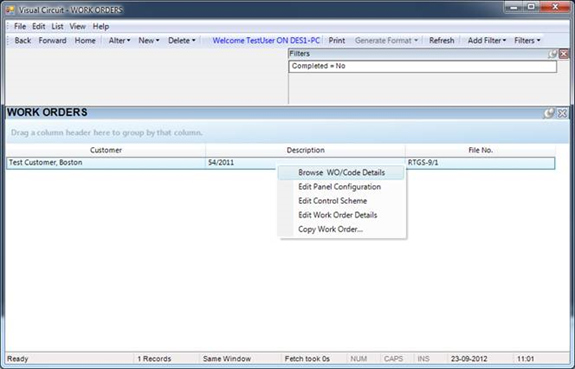The height and width of the screenshot is (369, 575).
Task: Click the Refresh button
Action: (x=442, y=40)
